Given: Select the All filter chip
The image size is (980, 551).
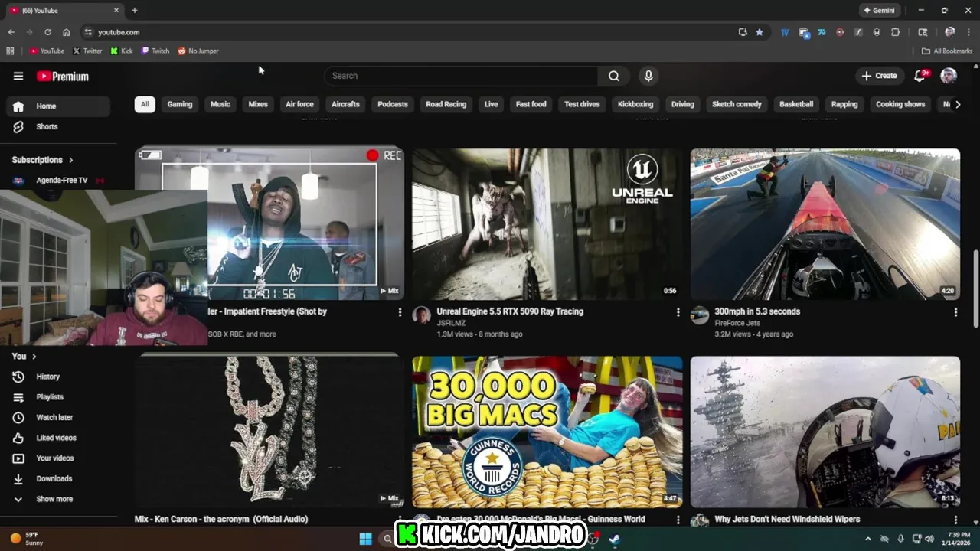Looking at the screenshot, I should tap(145, 104).
